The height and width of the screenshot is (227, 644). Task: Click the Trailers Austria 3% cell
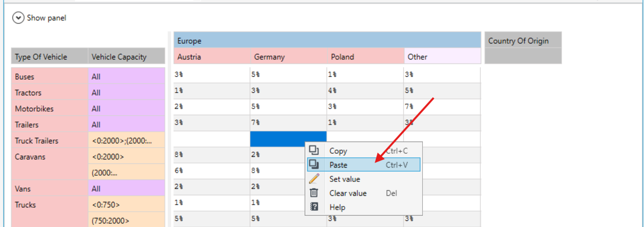211,123
